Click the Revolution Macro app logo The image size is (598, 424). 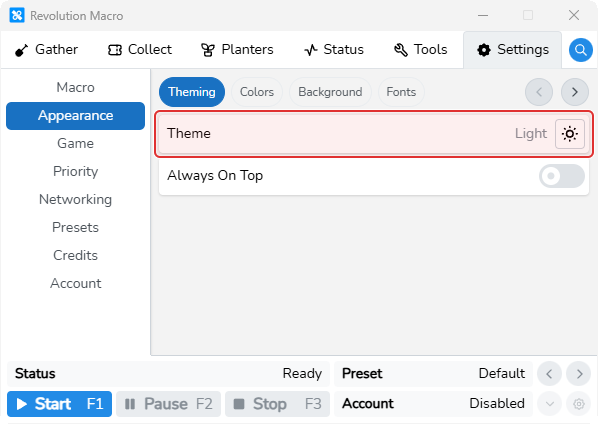click(x=17, y=16)
